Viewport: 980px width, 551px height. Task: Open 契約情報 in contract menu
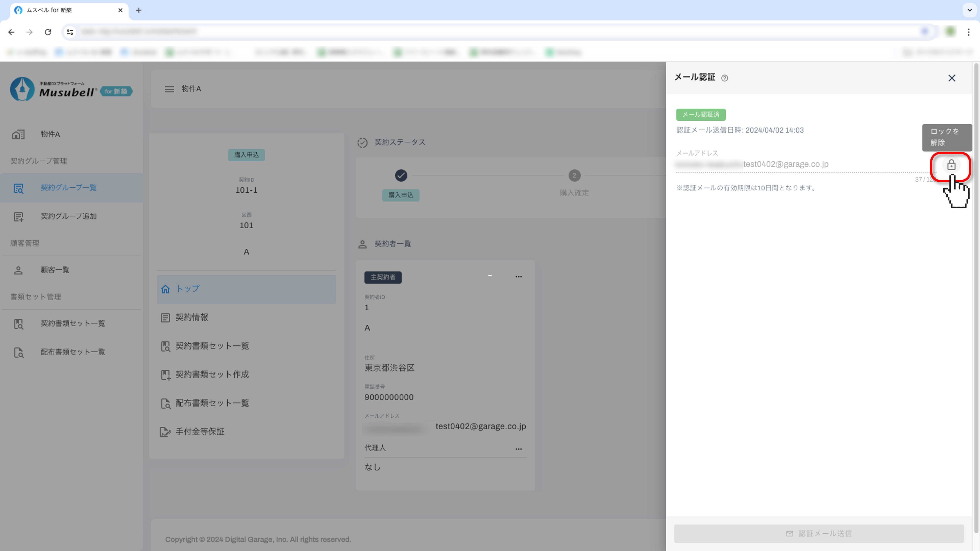coord(191,317)
